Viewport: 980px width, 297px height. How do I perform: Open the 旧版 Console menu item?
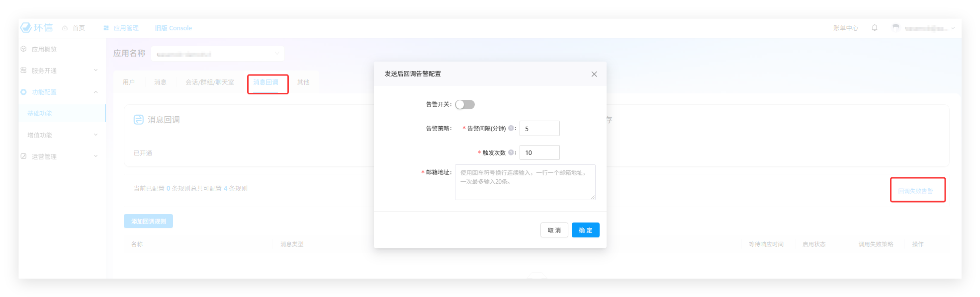coord(173,28)
